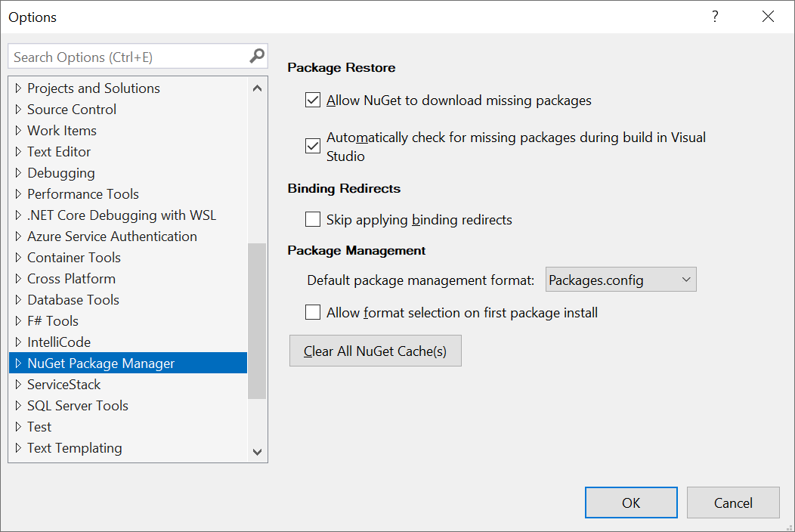The image size is (795, 532).
Task: Close the Options dialog
Action: click(x=768, y=17)
